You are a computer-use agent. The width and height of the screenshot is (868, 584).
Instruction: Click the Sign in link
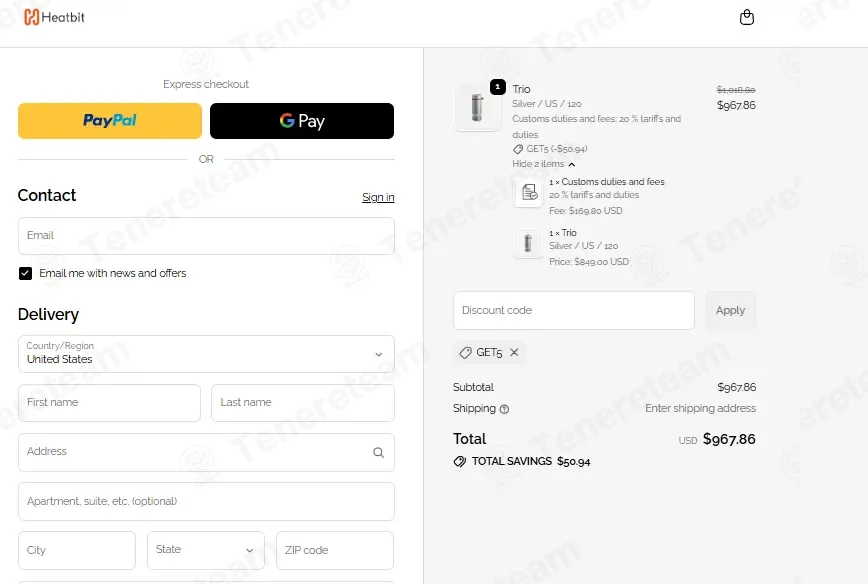coord(378,197)
